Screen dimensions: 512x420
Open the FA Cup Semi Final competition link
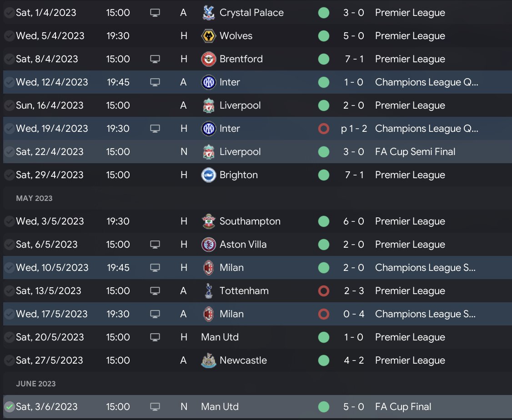point(415,152)
